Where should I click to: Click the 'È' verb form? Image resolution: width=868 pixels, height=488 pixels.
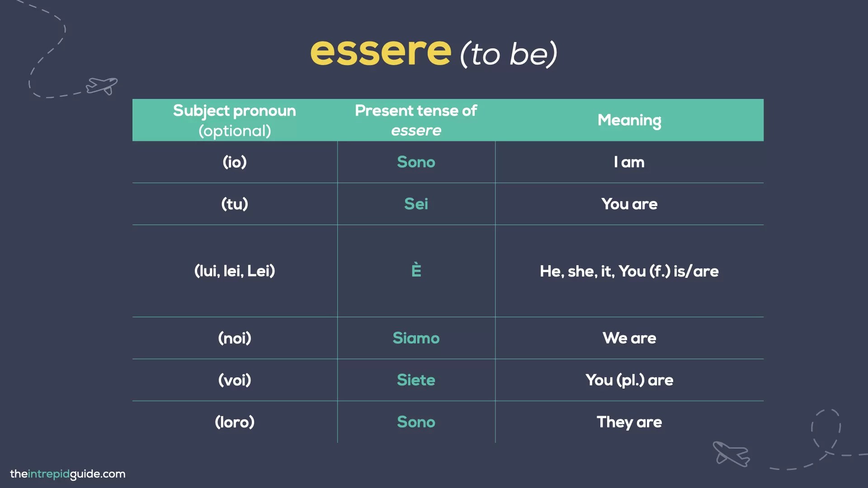click(416, 271)
